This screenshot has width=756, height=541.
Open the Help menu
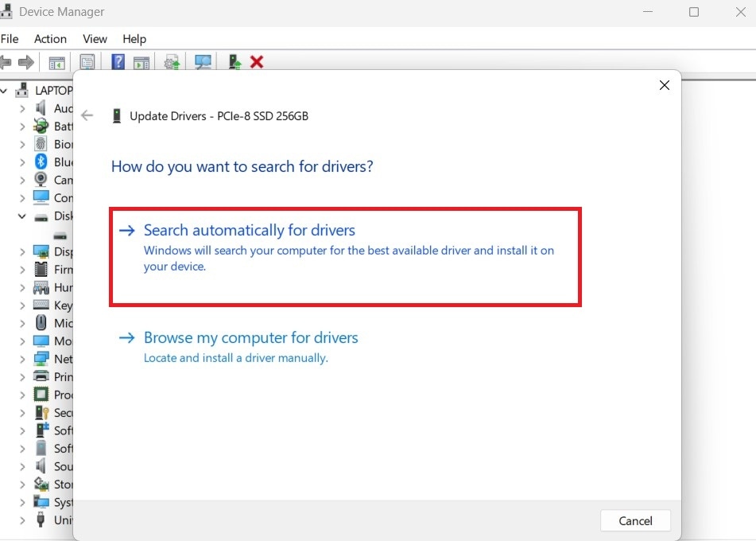click(x=134, y=39)
